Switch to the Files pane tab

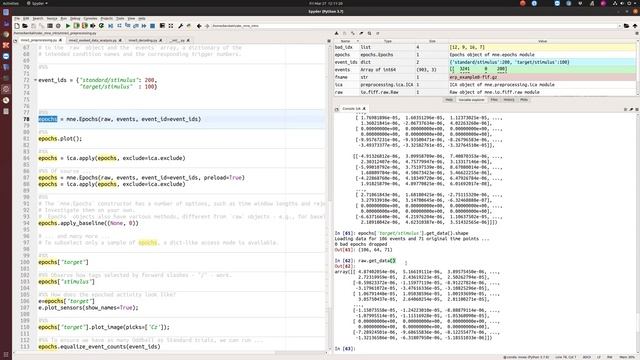click(x=494, y=100)
